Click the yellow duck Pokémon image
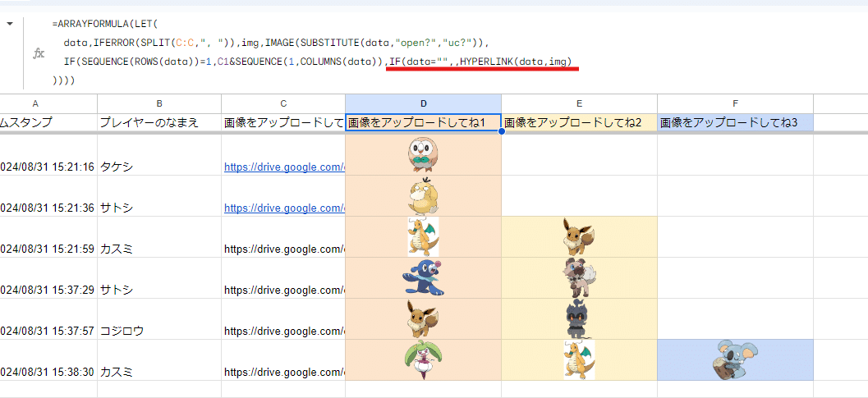Screen dimensions: 868x398 tap(423, 196)
